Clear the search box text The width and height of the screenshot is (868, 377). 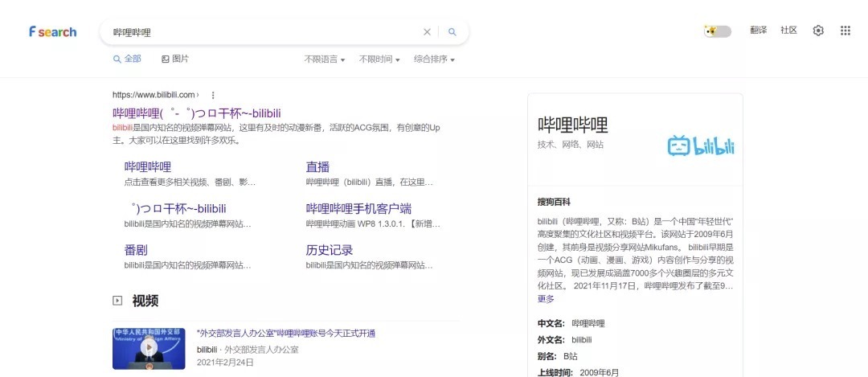427,32
